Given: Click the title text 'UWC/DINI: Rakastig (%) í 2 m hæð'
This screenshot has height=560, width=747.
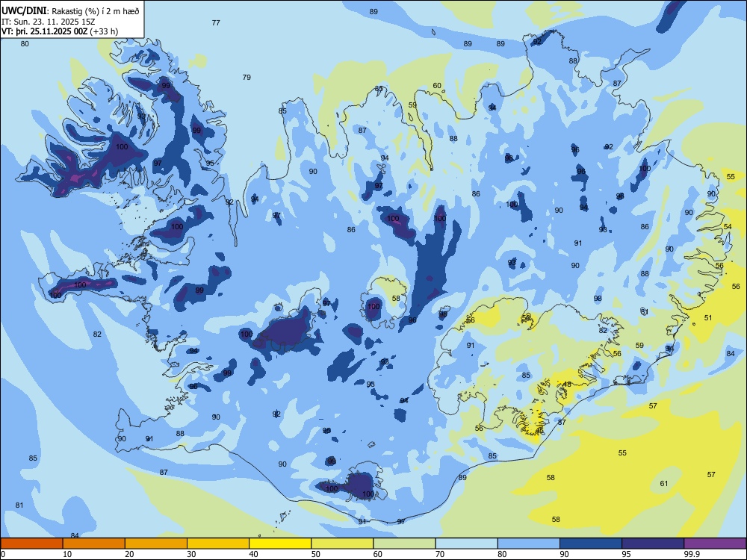Looking at the screenshot, I should point(70,11).
